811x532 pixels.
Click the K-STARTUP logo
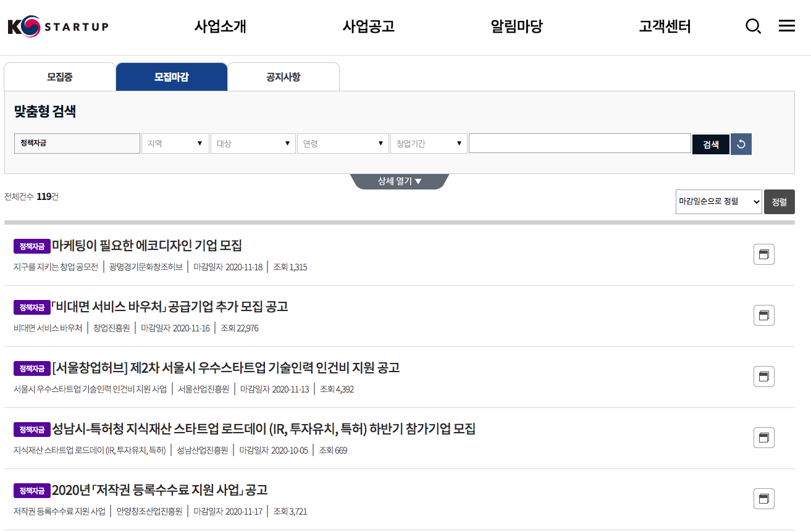(59, 27)
